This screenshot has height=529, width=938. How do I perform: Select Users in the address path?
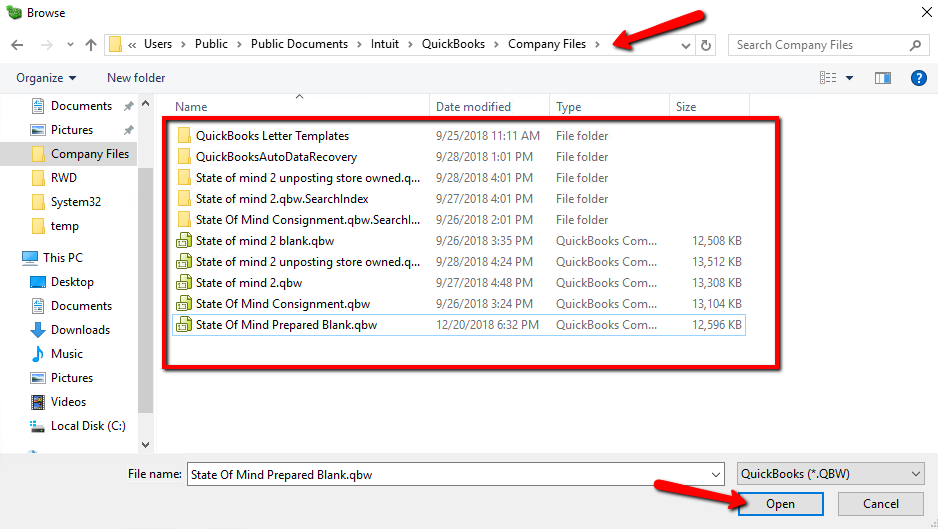pos(158,44)
